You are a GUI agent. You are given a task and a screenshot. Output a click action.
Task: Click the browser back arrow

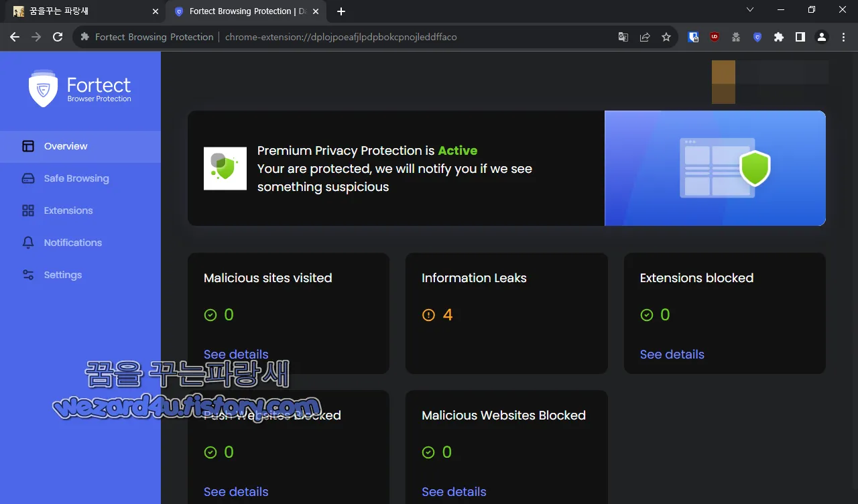coord(15,37)
